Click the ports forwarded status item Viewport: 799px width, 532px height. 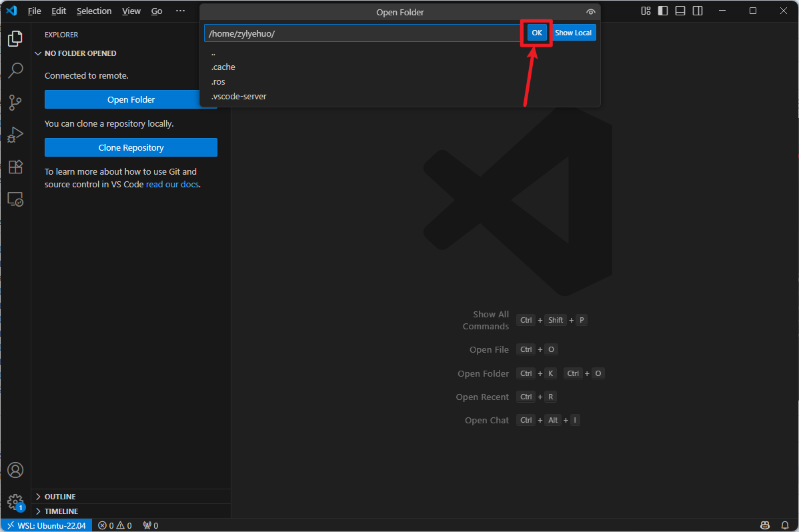tap(150, 525)
